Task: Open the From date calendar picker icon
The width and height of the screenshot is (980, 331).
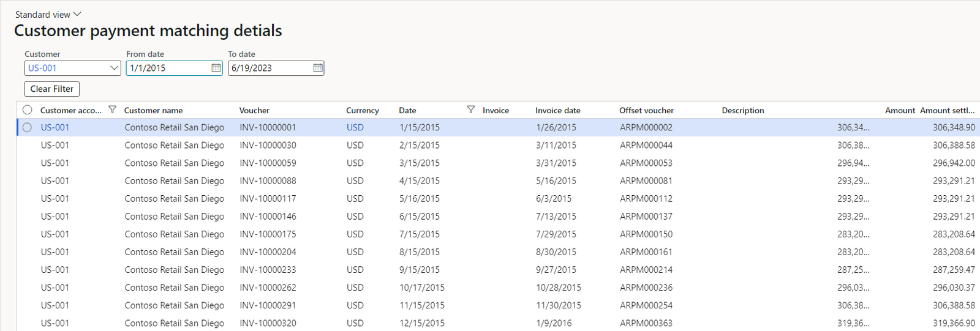Action: point(216,68)
